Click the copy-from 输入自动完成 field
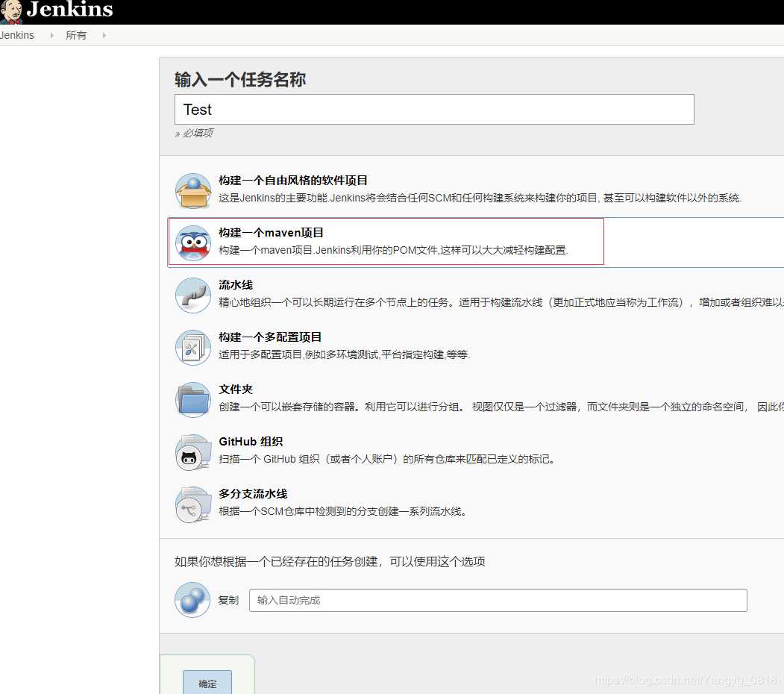The height and width of the screenshot is (694, 784). click(x=498, y=600)
